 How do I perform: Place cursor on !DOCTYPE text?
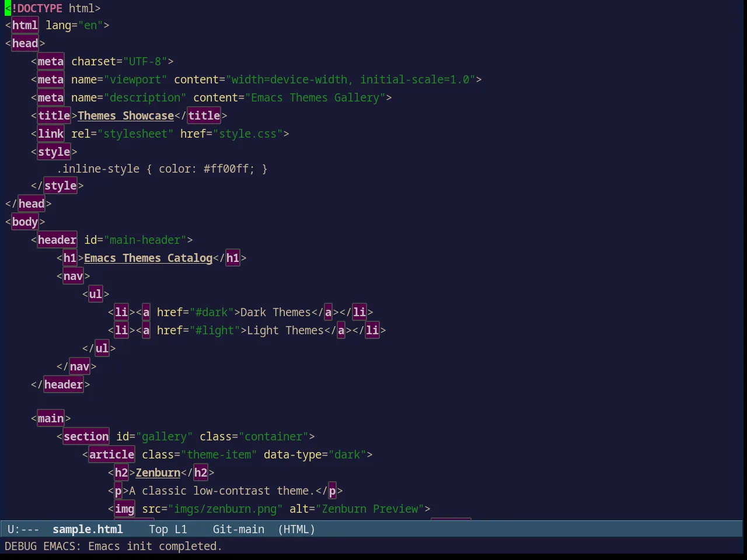pyautogui.click(x=37, y=8)
